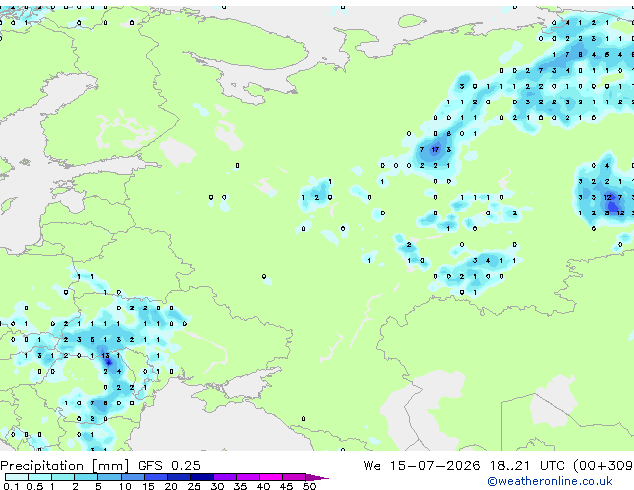Click the legend label '45'
Screen dimensions: 634x490
[287, 486]
